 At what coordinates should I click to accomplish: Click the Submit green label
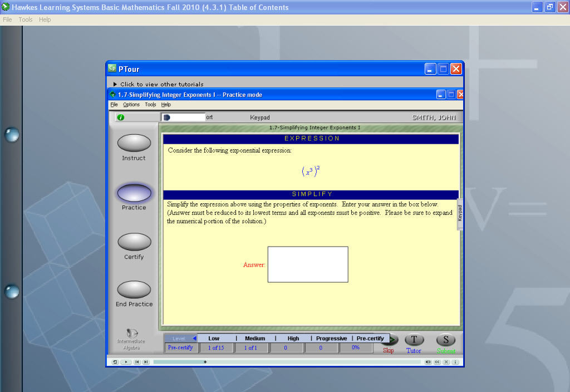(x=446, y=351)
